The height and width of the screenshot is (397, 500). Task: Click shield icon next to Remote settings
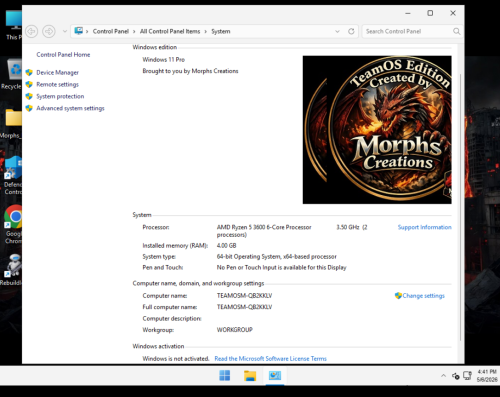pyautogui.click(x=29, y=84)
